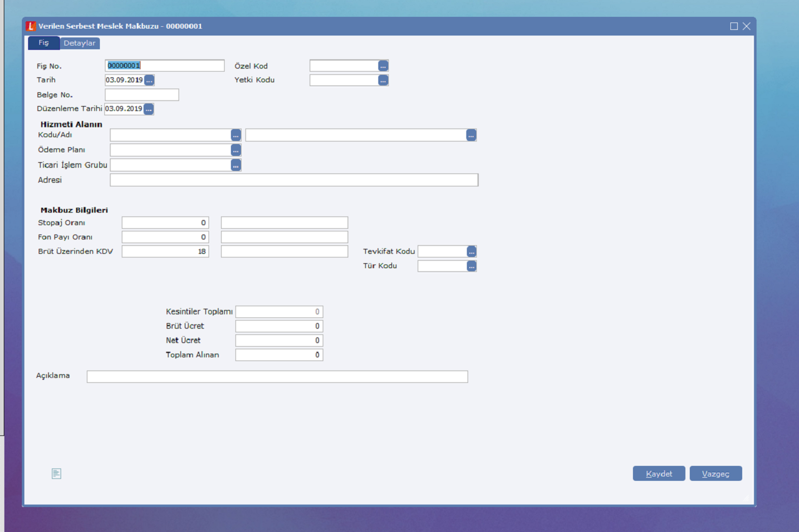Click the Tür Kodu input field
Viewport: 799px width, 532px height.
click(442, 266)
